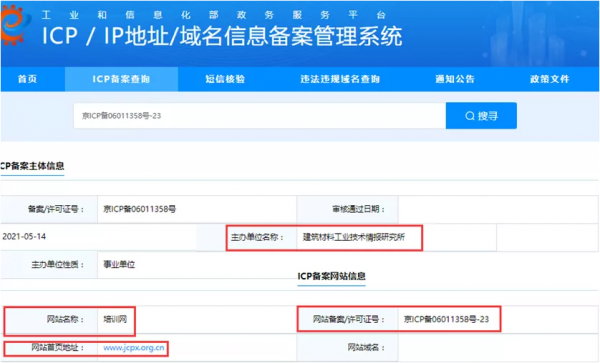Select the text 建筑材料工业技术情报研究所
Image resolution: width=600 pixels, height=363 pixels.
(354, 237)
